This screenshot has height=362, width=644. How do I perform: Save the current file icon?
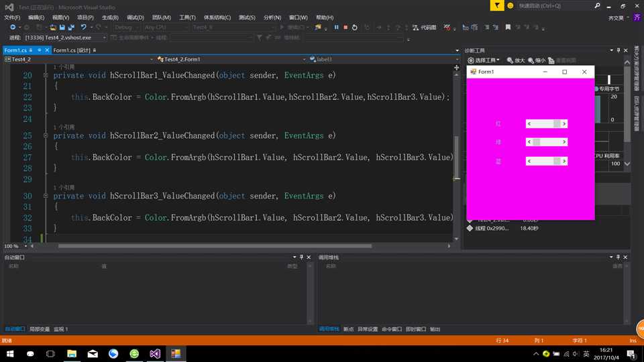click(x=62, y=27)
